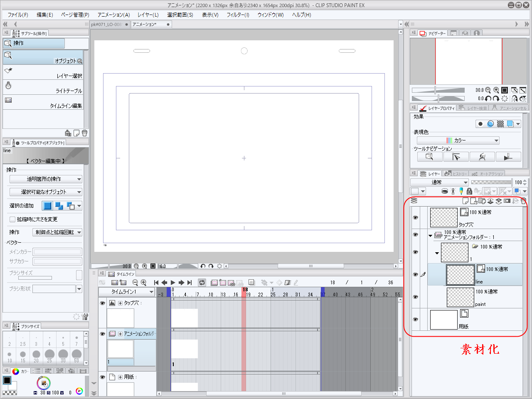Screen dimensions: 532x399
Task: Click zoom out magnifier in Navigator panel
Action: pos(488,90)
